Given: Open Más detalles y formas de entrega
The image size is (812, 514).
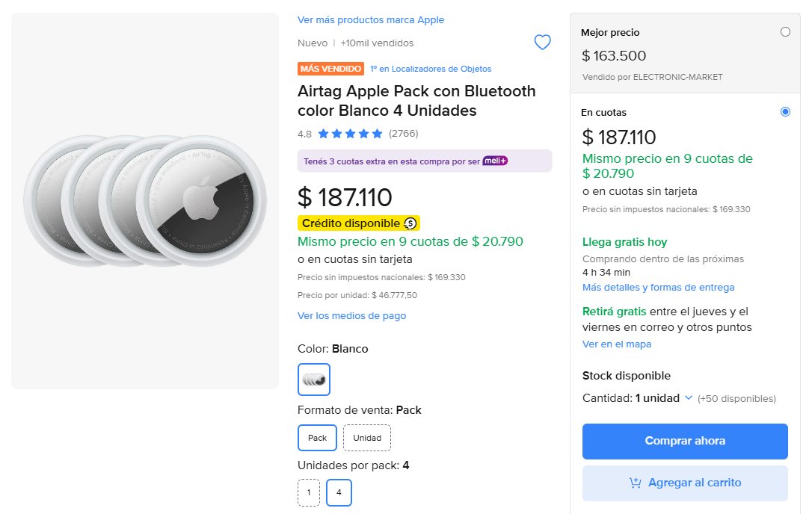Looking at the screenshot, I should (658, 288).
